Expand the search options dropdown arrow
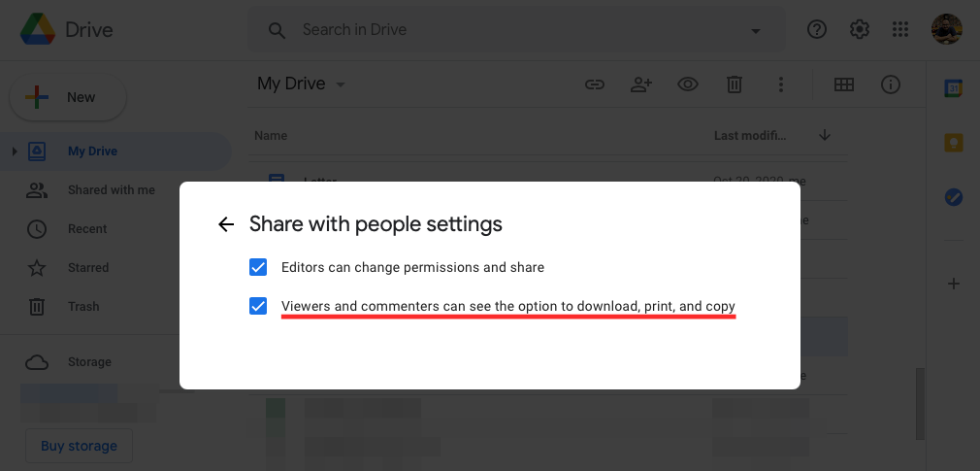The height and width of the screenshot is (471, 980). [x=755, y=30]
